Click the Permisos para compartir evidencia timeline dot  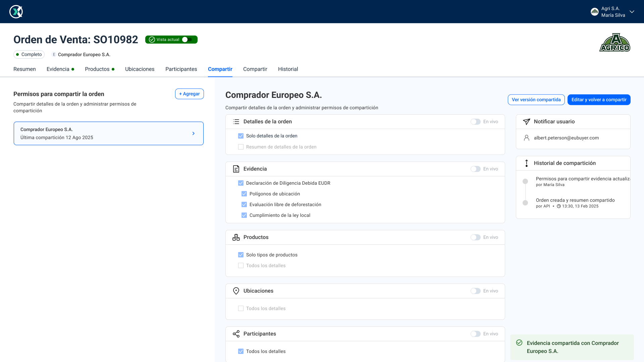coord(525,181)
